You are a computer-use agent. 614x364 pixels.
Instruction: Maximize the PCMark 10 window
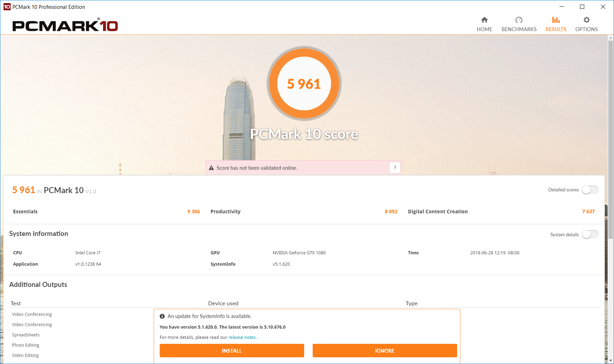[x=582, y=7]
